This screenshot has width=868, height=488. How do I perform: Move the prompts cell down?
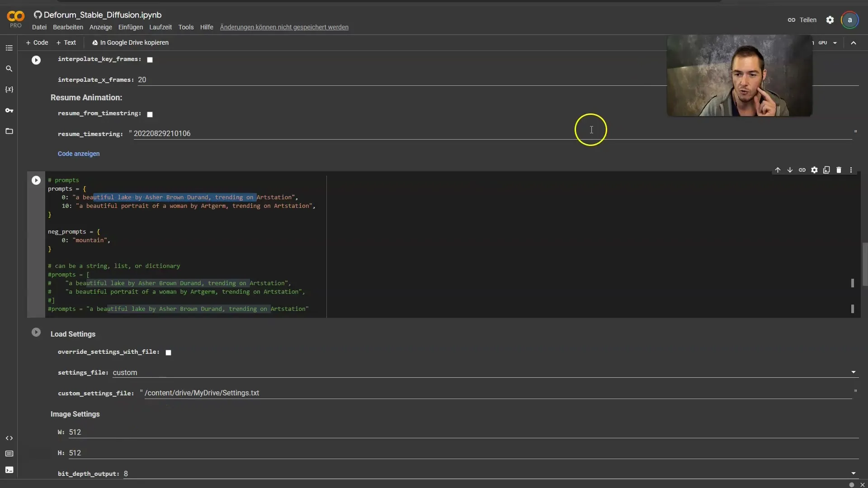790,170
